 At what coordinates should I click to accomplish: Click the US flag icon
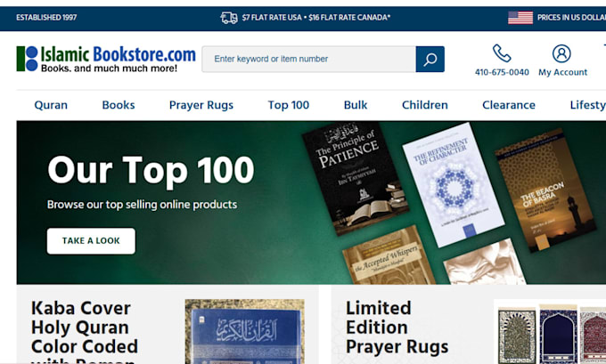520,18
